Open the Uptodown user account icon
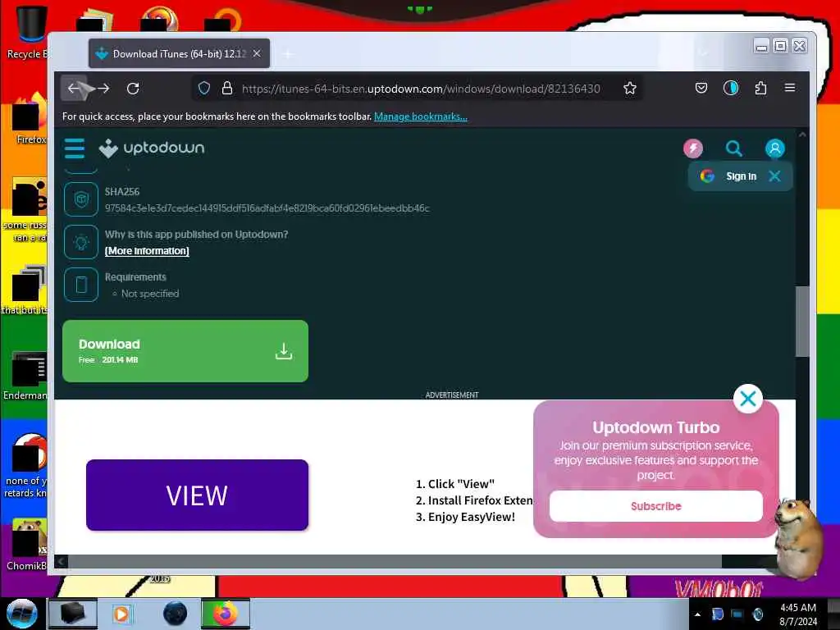 [774, 148]
